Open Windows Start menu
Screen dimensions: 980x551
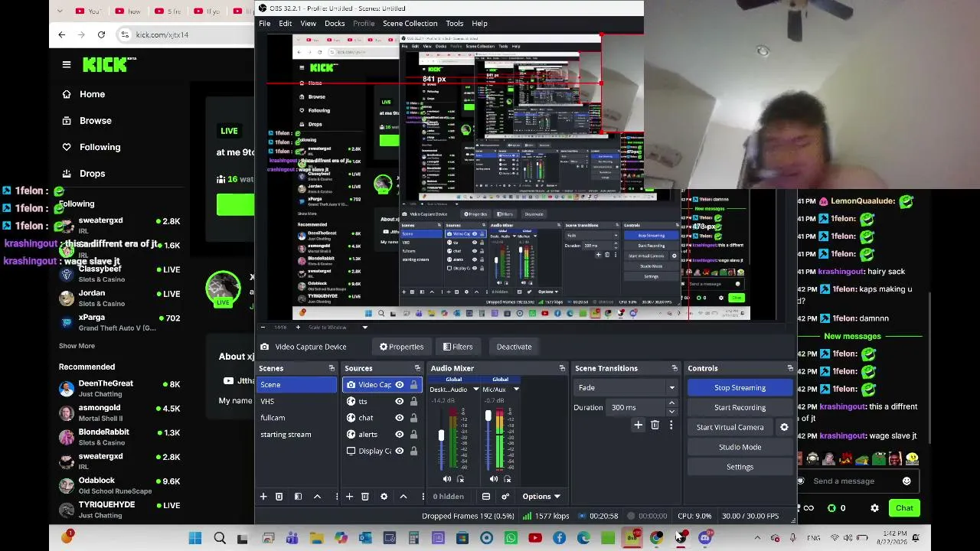[195, 538]
